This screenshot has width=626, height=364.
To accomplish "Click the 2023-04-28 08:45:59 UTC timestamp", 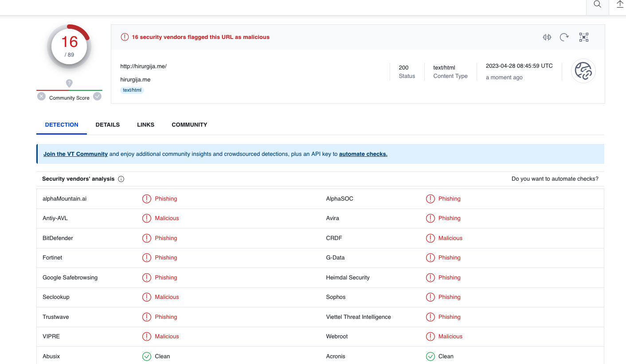I will click(519, 66).
